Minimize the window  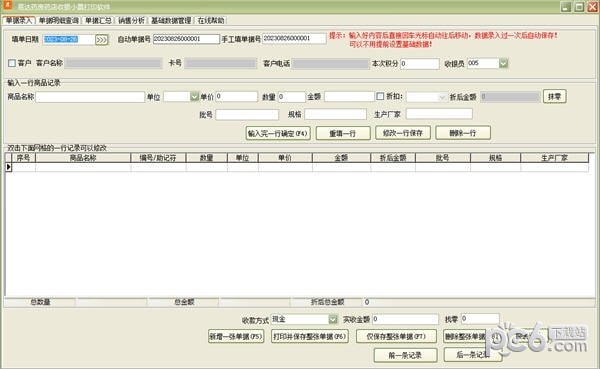pyautogui.click(x=566, y=7)
